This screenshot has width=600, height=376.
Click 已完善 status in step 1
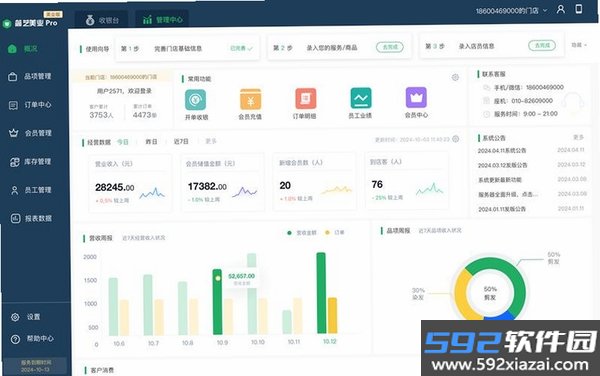pos(241,48)
